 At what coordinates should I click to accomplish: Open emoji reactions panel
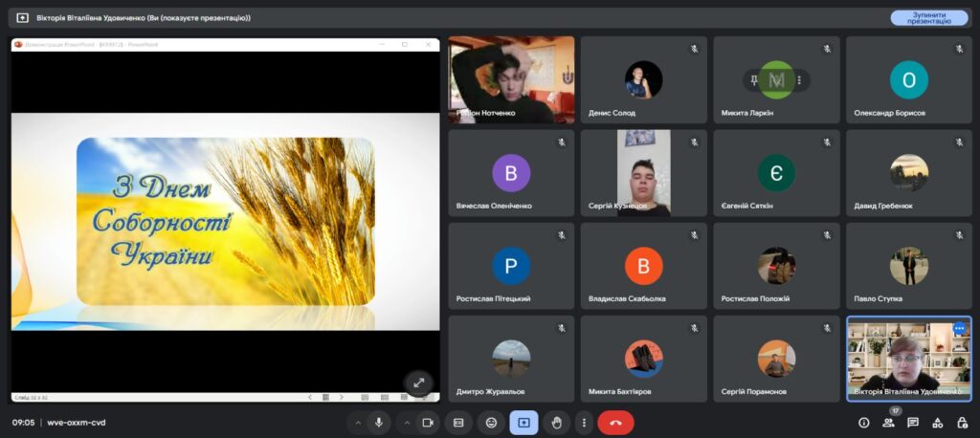pos(491,422)
